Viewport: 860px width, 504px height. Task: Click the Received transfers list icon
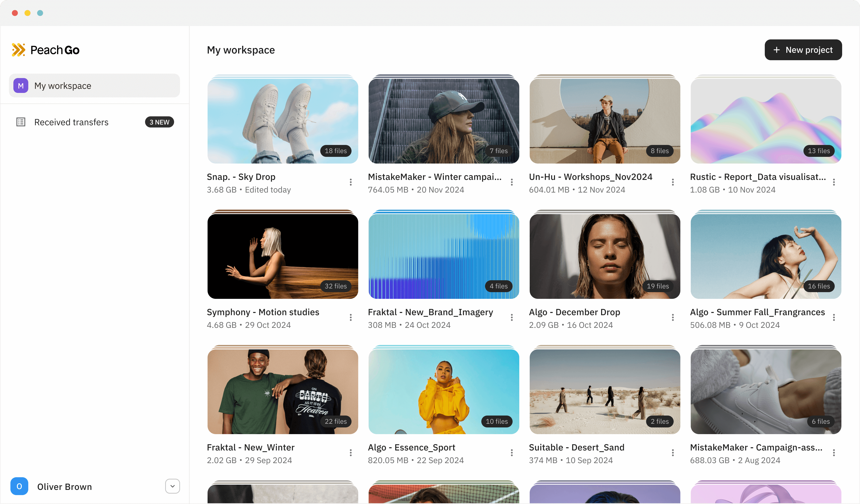point(21,122)
